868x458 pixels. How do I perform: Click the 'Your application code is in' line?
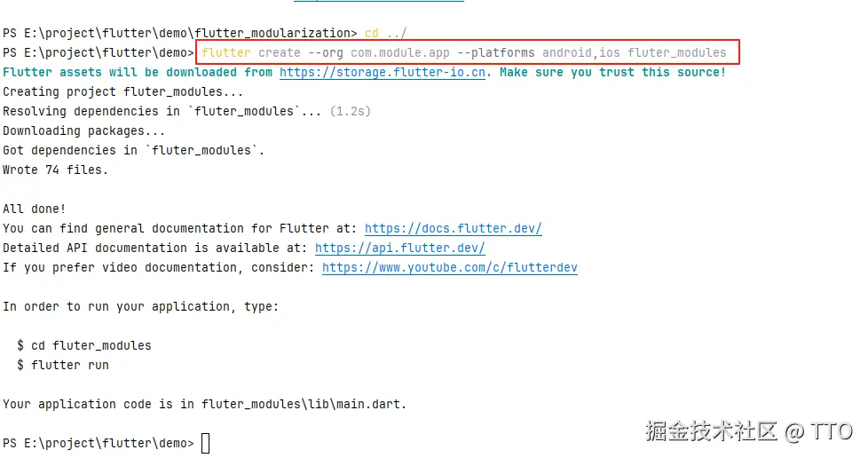coord(204,404)
